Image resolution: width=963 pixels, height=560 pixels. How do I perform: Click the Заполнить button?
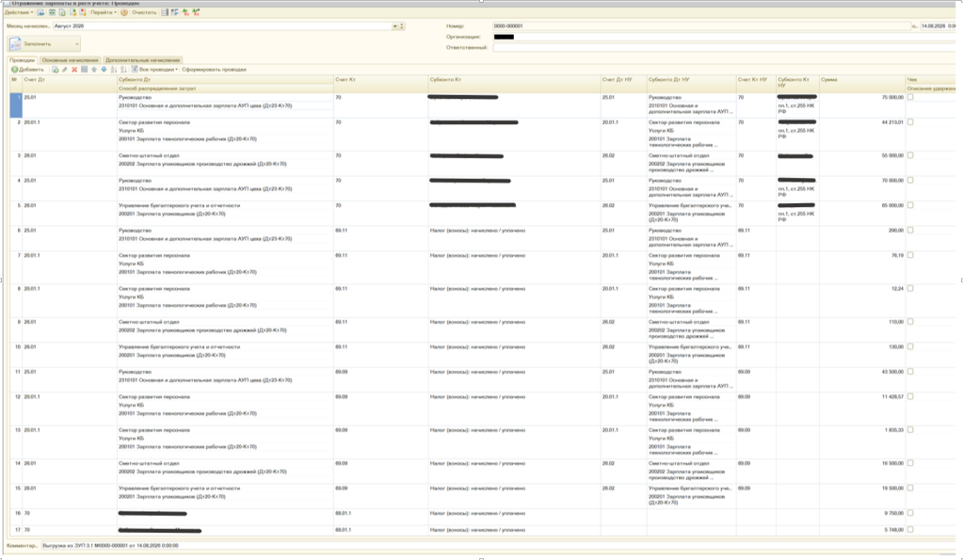pyautogui.click(x=43, y=43)
